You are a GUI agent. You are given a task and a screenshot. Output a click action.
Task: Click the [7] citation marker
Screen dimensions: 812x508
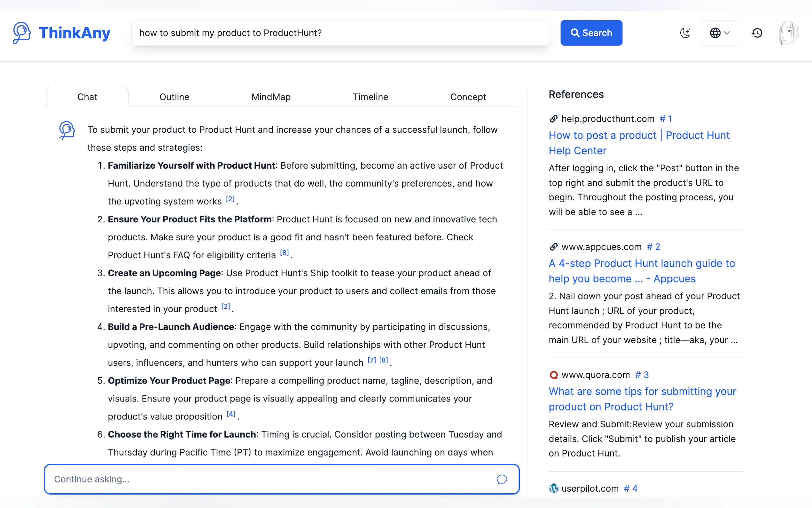pos(371,360)
